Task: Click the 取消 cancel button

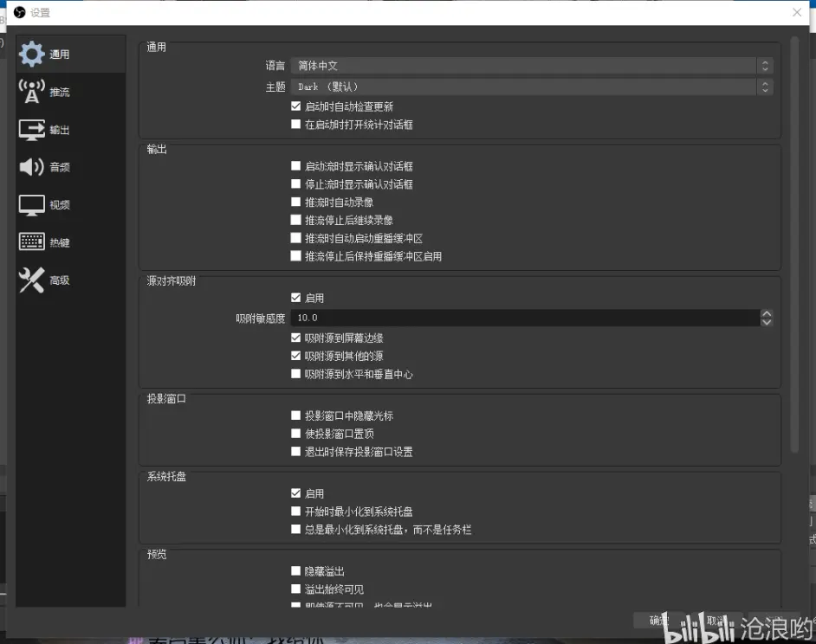Action: click(x=716, y=620)
